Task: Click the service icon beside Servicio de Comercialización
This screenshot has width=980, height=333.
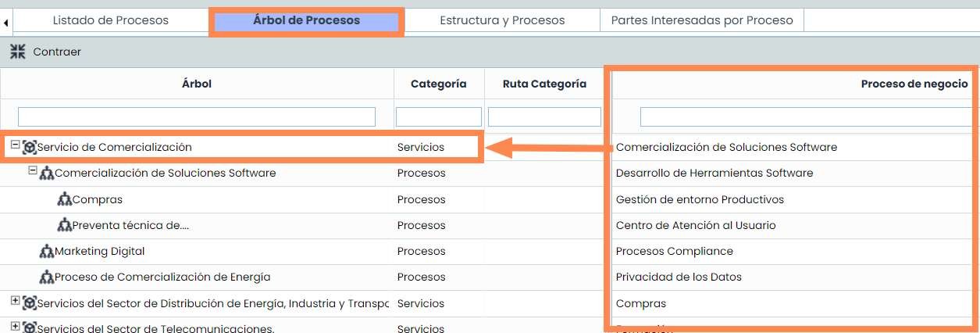Action: [x=30, y=147]
